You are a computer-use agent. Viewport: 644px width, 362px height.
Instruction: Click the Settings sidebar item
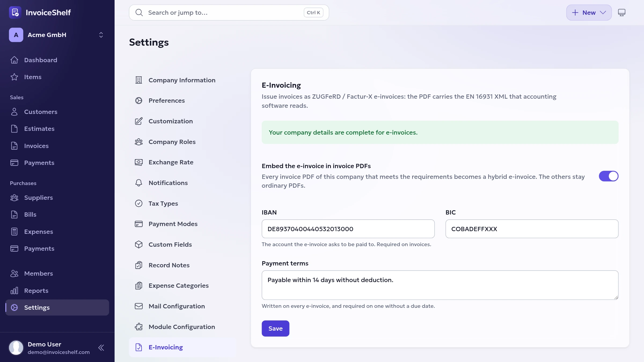tap(57, 308)
